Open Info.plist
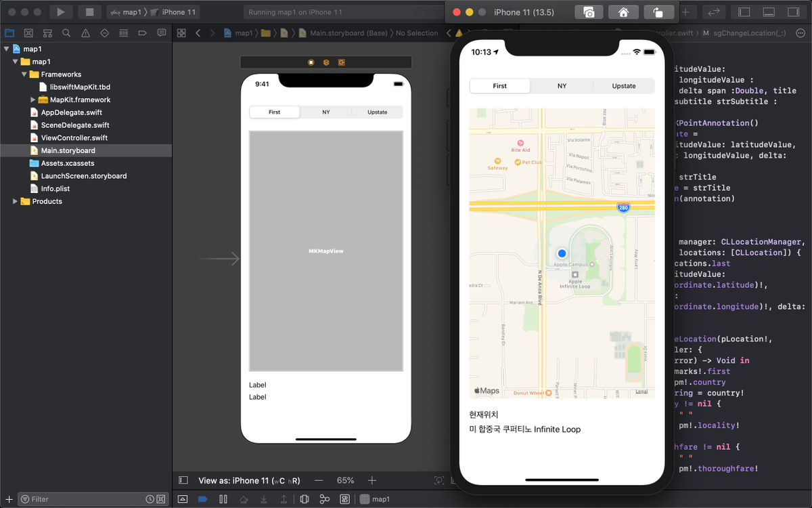The width and height of the screenshot is (812, 508). coord(55,189)
